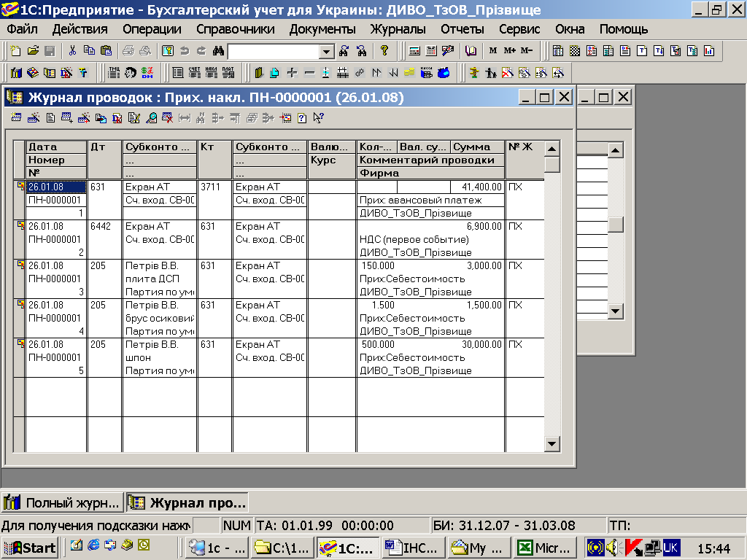Click the UK language indicator in tray
This screenshot has height=560, width=747.
click(x=670, y=548)
